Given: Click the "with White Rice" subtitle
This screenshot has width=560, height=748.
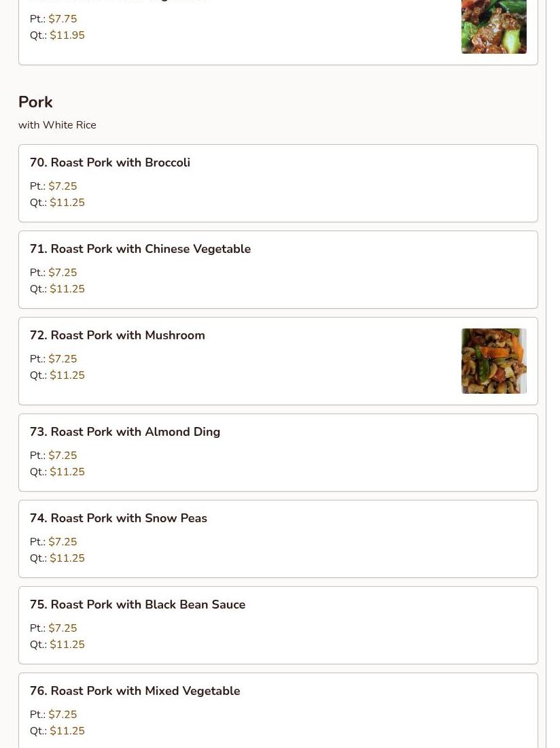Looking at the screenshot, I should coord(57,125).
